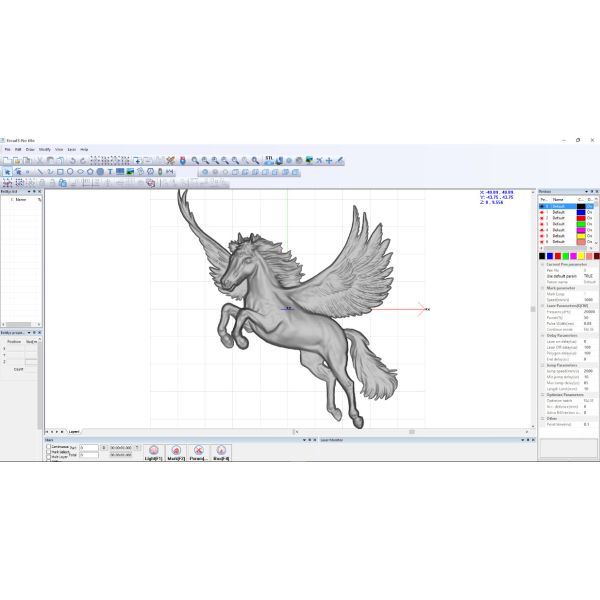Click the last magnifier zoom icon

pos(255,161)
